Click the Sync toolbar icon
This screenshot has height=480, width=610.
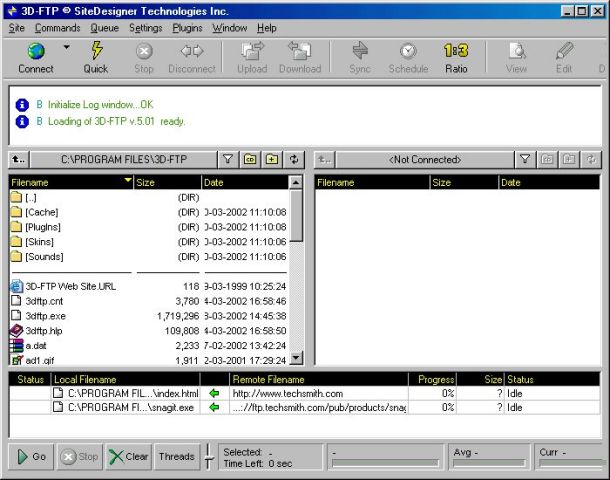tap(360, 51)
